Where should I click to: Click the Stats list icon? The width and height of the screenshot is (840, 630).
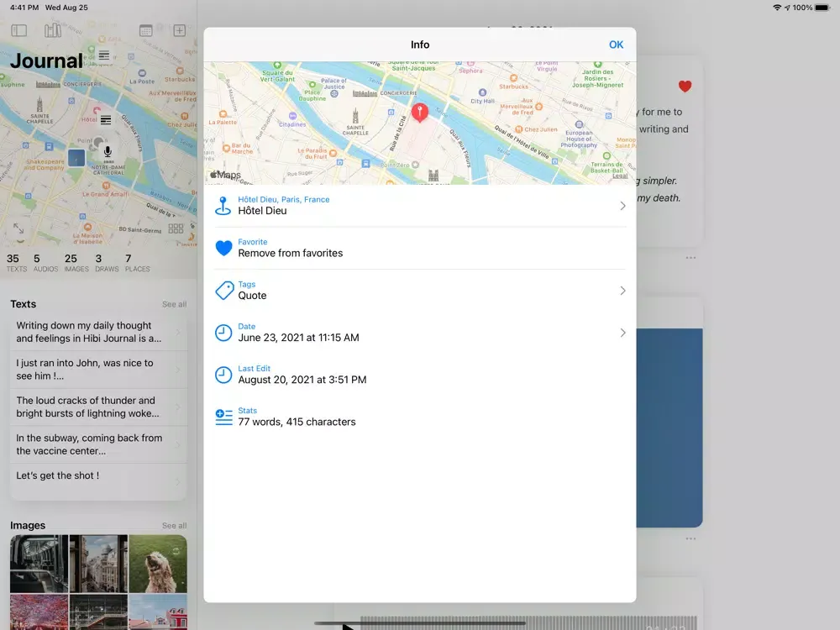[223, 417]
